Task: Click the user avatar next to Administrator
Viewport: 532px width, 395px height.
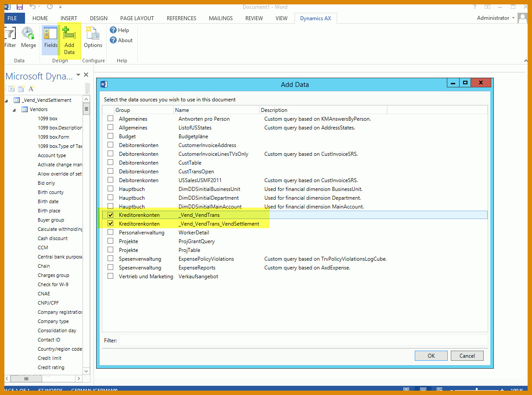Action: 522,18
